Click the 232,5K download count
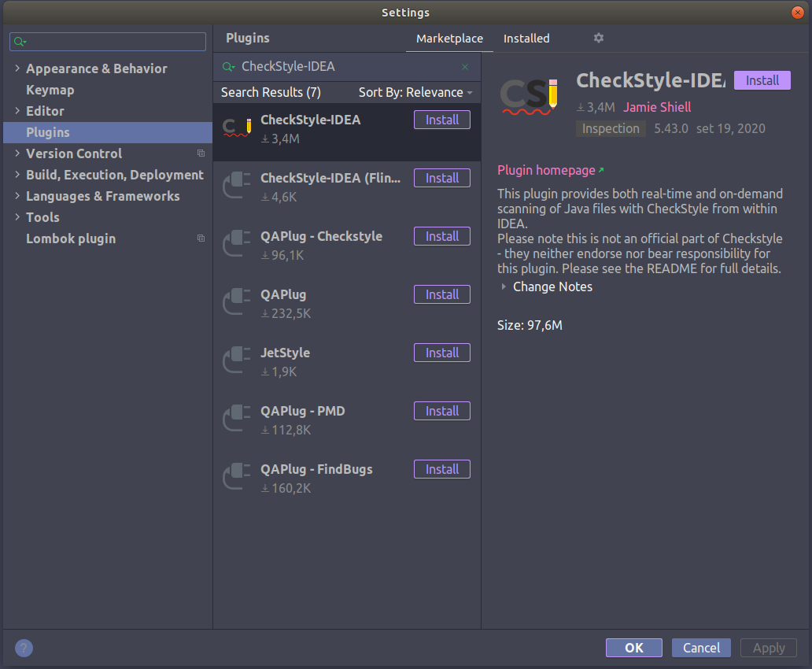This screenshot has height=669, width=812. 290,313
